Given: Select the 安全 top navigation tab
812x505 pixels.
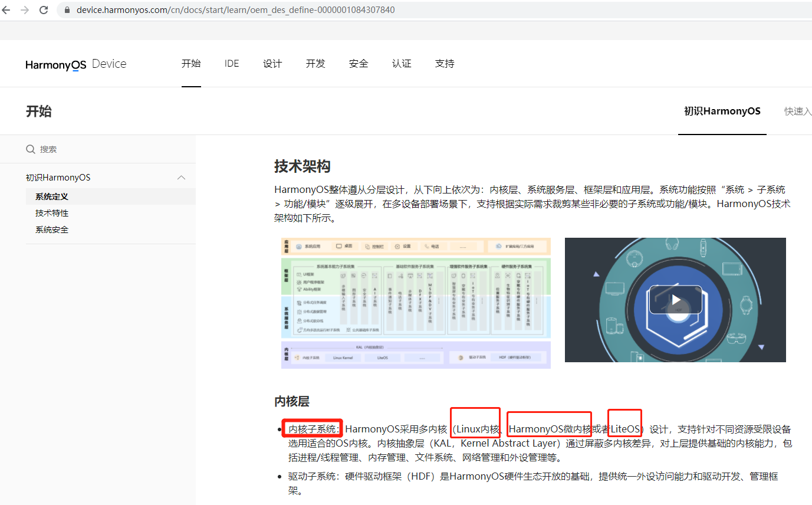Looking at the screenshot, I should 359,64.
